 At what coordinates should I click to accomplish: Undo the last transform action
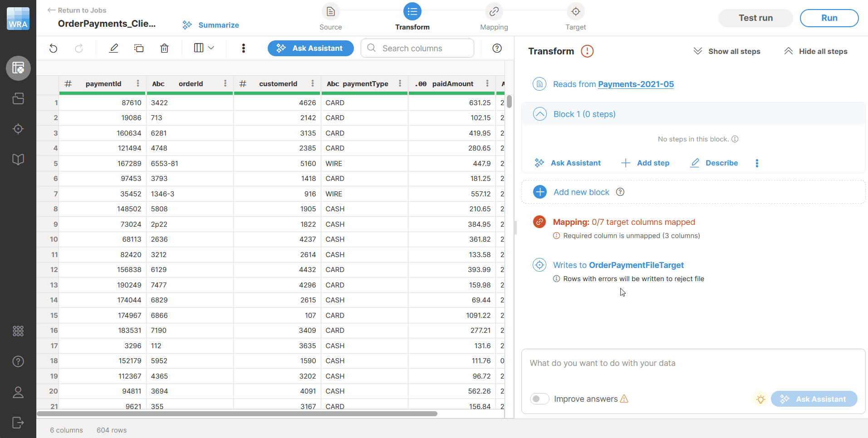coord(53,48)
